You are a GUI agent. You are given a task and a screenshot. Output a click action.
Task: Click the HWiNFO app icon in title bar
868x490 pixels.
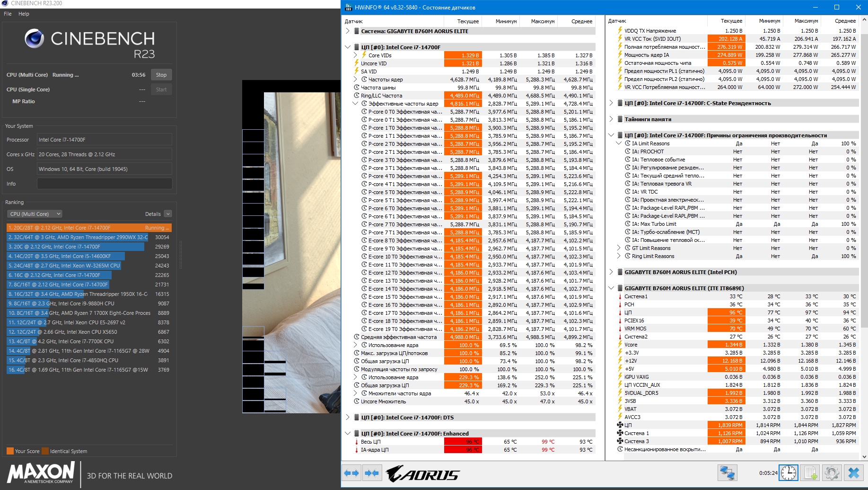pos(349,7)
